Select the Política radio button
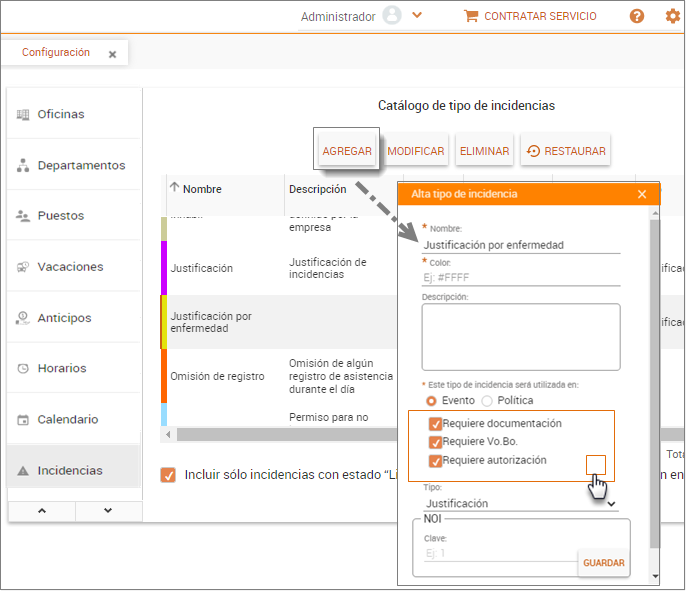The height and width of the screenshot is (592, 687). [x=488, y=401]
